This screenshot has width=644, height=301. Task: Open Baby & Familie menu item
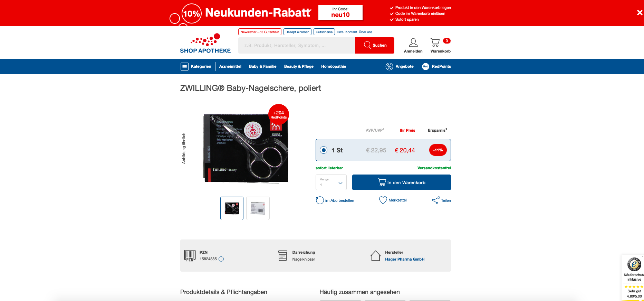tap(263, 66)
